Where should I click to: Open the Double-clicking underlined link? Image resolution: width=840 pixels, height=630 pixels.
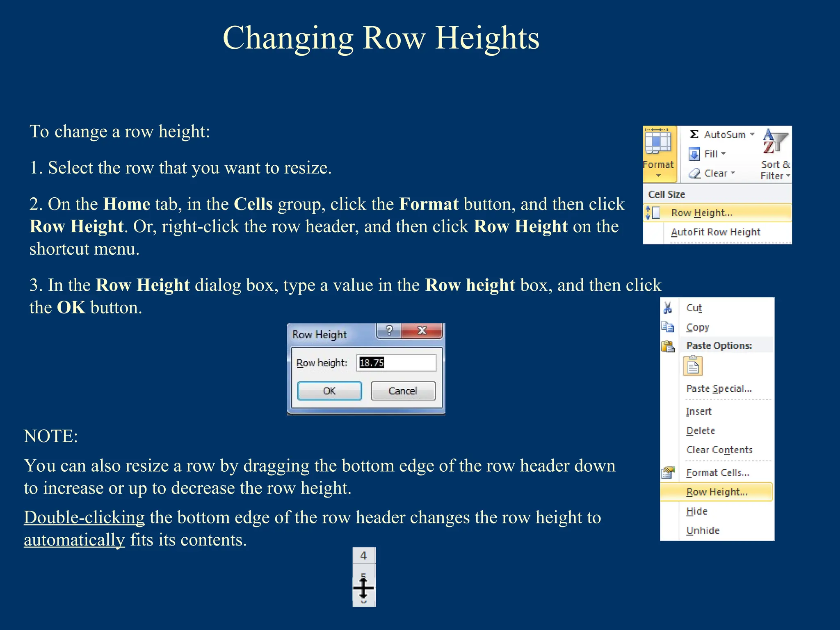pos(84,518)
